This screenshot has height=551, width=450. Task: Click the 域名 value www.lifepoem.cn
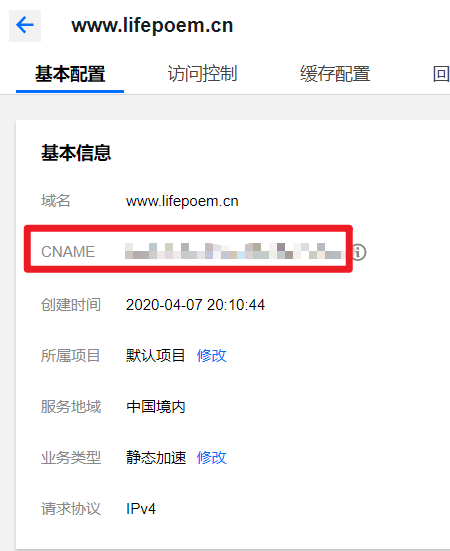(182, 201)
